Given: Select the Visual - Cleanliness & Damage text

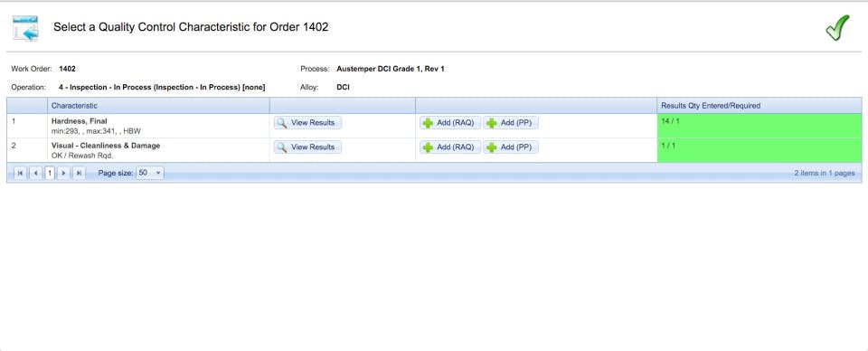Looking at the screenshot, I should (x=106, y=146).
